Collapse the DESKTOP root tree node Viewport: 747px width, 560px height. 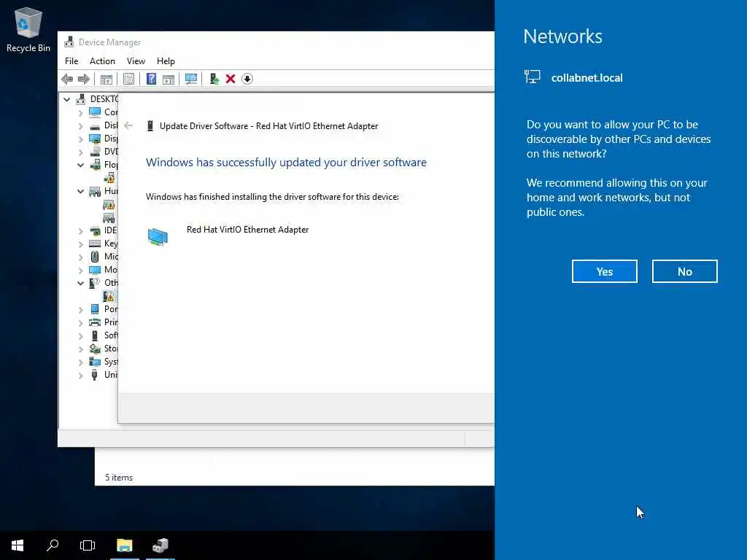pos(67,99)
